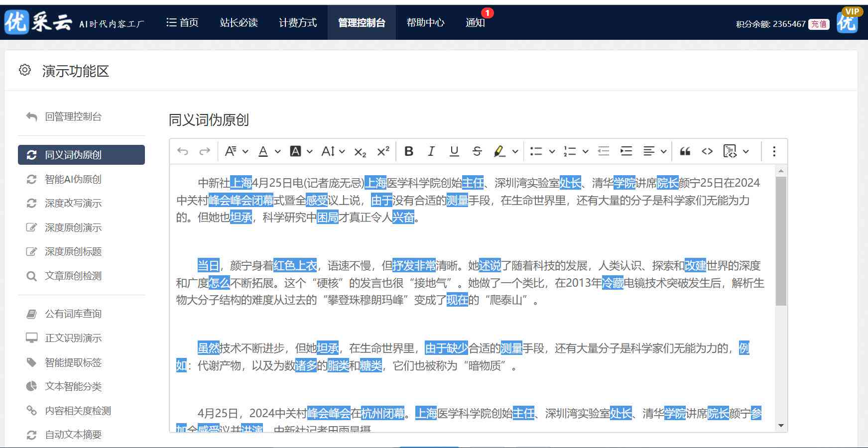Click the gear icon beside 演示功能区

click(x=25, y=70)
